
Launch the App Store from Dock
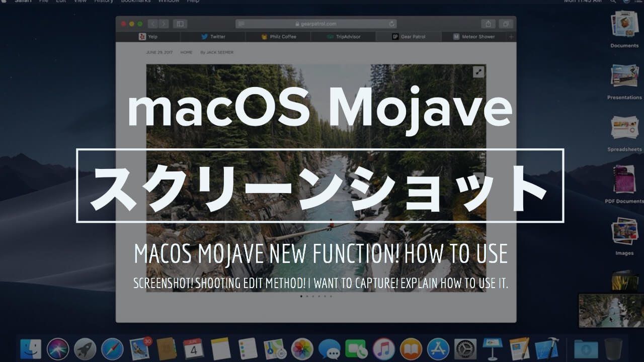pos(438,348)
